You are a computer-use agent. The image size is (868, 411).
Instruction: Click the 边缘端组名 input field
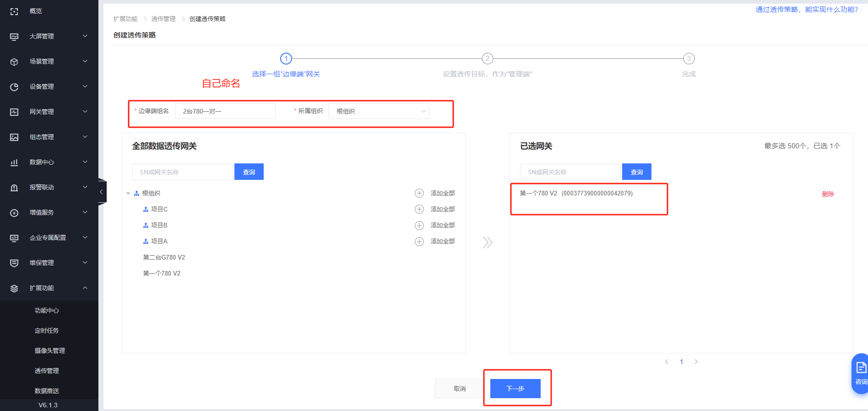(x=225, y=111)
